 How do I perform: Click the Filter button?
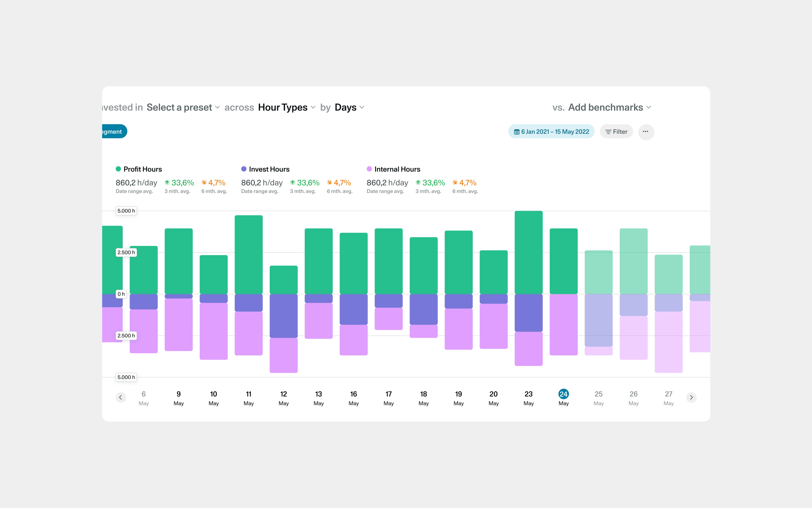(616, 132)
